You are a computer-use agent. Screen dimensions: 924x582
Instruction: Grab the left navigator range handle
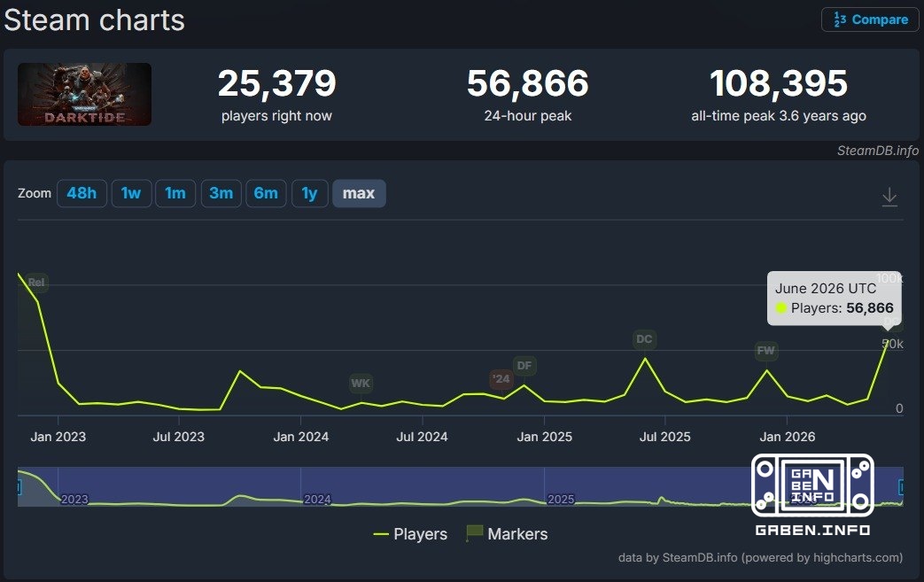[19, 487]
